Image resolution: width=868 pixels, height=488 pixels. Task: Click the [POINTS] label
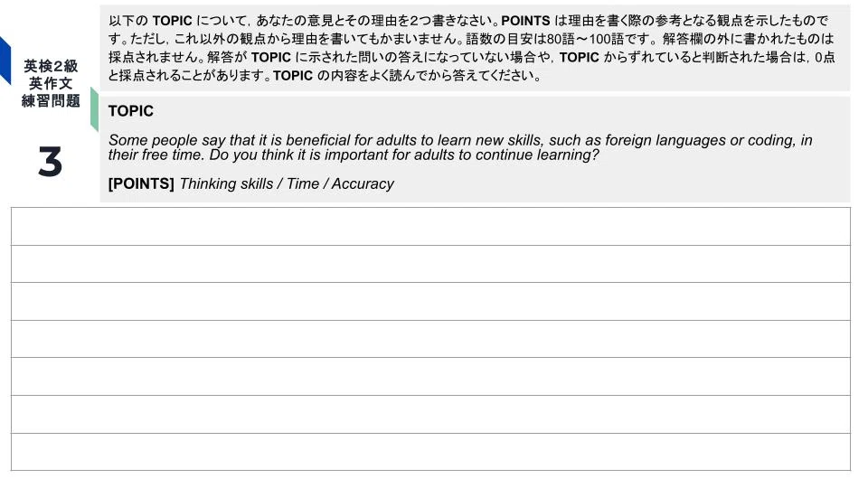(141, 183)
